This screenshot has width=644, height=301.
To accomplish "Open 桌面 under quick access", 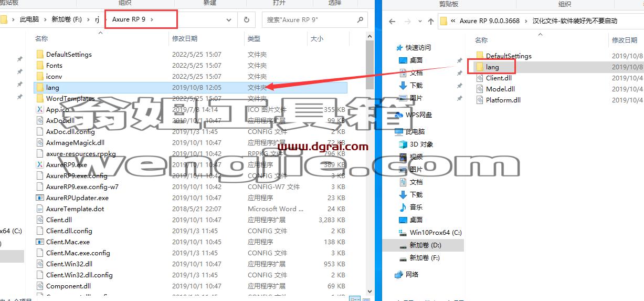I will [x=416, y=60].
